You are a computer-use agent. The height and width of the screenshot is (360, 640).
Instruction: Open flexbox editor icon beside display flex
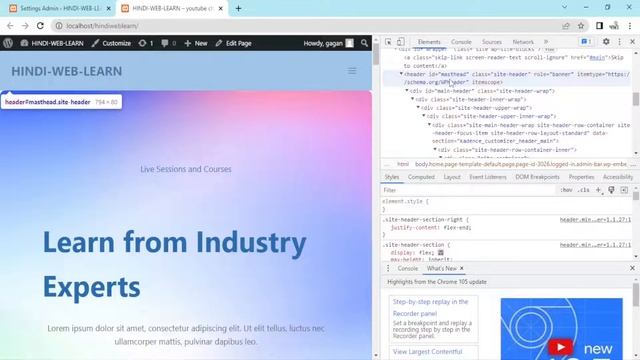440,253
